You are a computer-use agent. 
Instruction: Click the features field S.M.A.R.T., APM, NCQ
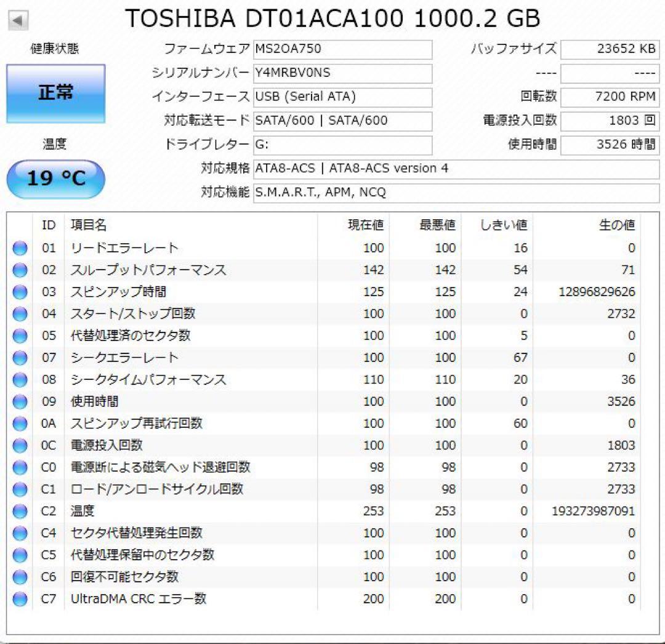coord(456,193)
